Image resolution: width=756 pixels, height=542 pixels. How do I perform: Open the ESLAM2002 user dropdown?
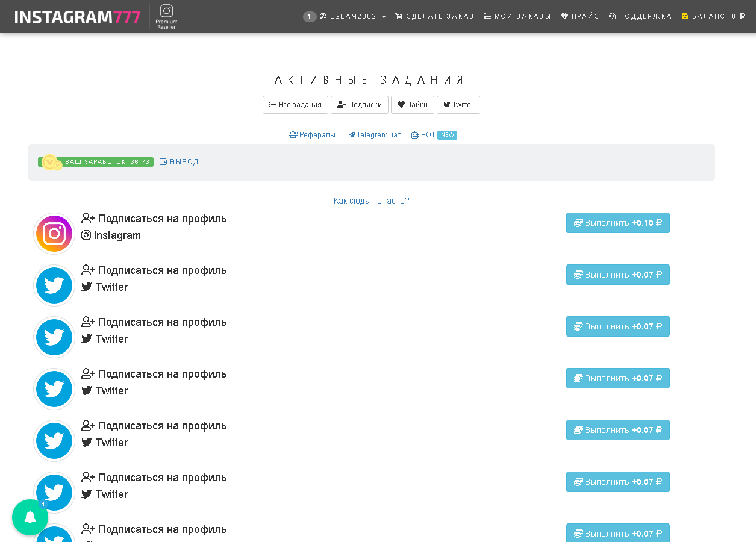pos(353,16)
